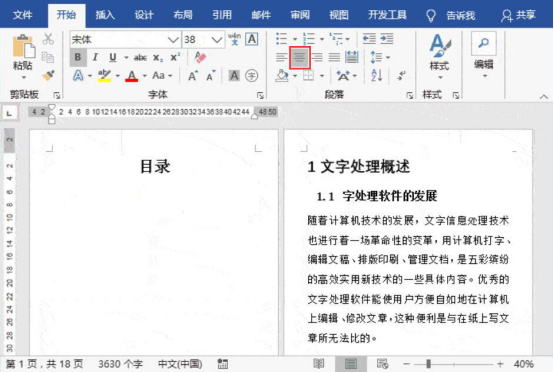This screenshot has width=554, height=372.
Task: Click the Paste clipboard icon
Action: point(24,46)
